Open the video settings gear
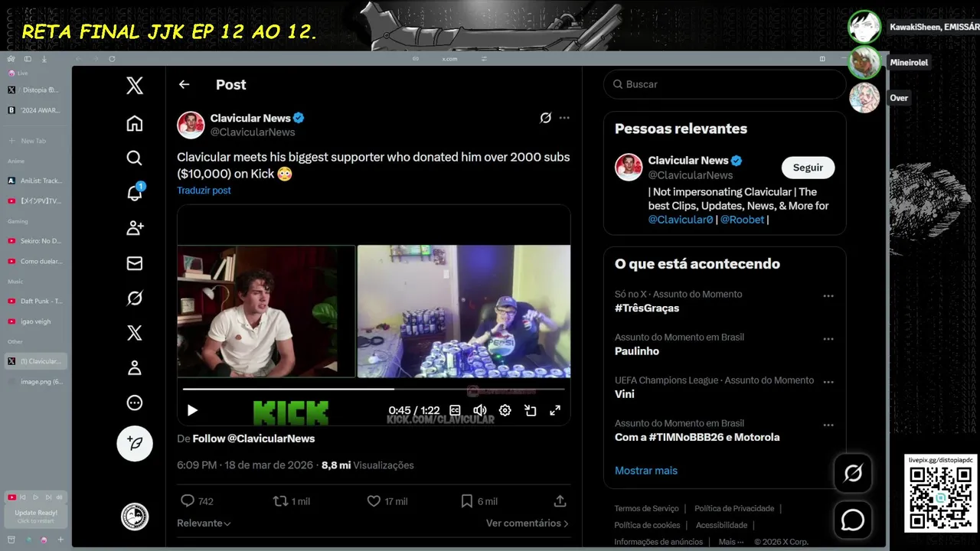 tap(505, 411)
